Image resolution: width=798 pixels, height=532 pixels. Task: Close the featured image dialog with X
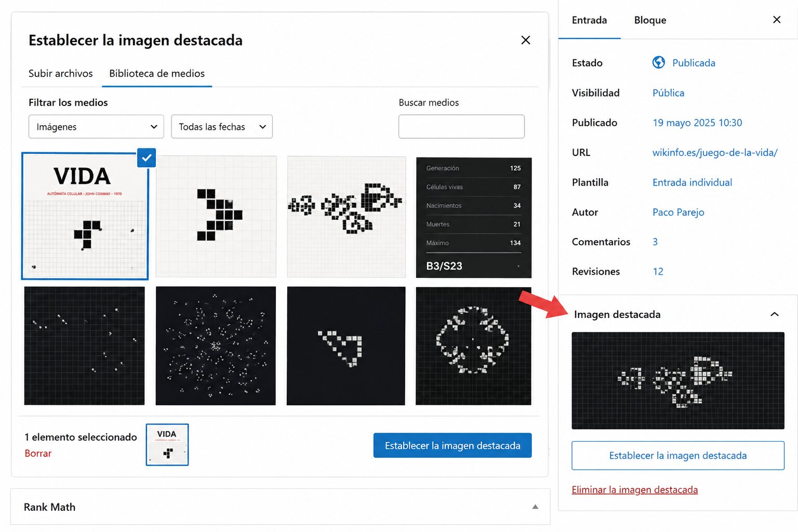[525, 40]
